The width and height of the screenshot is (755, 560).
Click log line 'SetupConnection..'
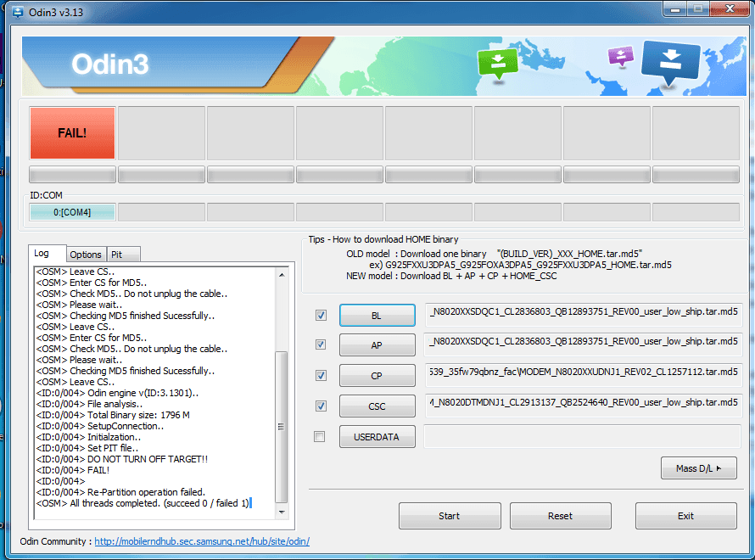click(x=99, y=426)
